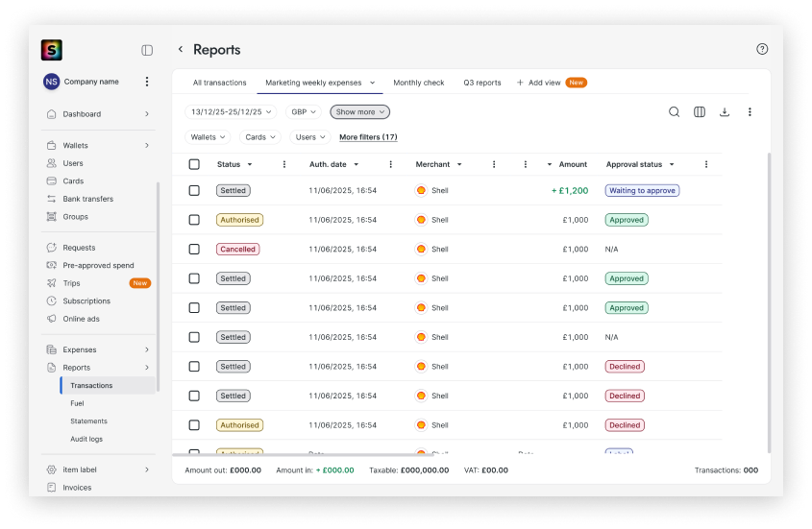The height and width of the screenshot is (529, 812).
Task: Click the Online ads megaphone icon
Action: (51, 319)
